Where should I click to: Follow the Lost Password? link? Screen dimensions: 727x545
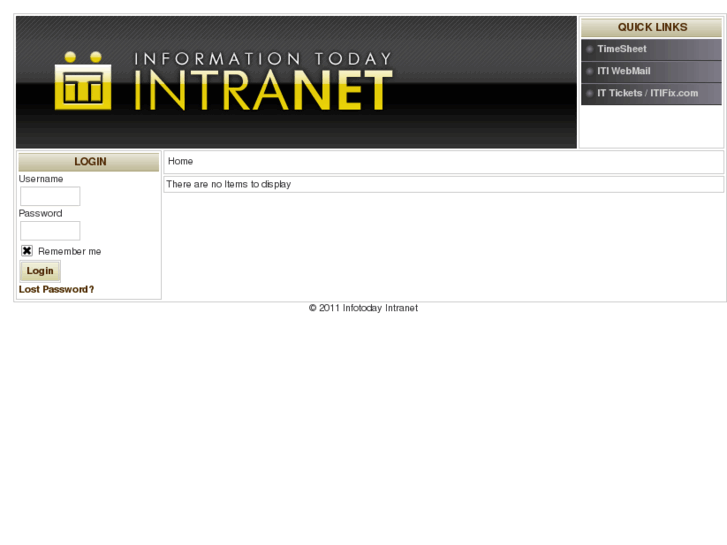(56, 289)
